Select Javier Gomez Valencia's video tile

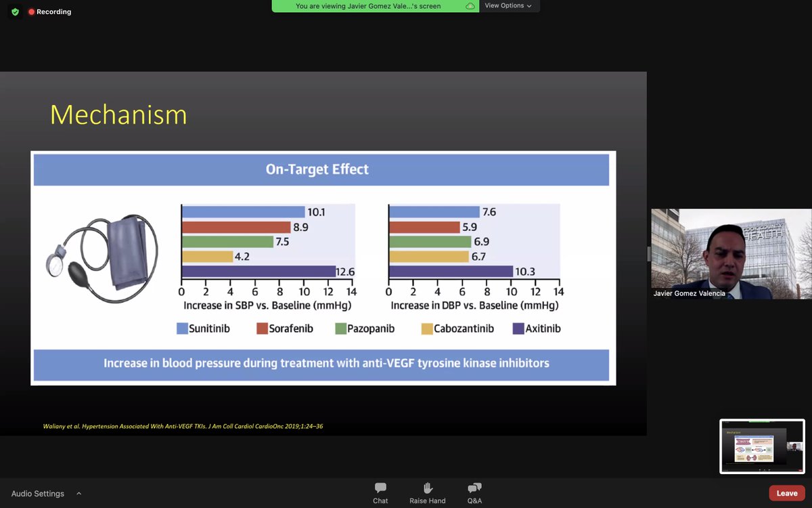tap(731, 254)
